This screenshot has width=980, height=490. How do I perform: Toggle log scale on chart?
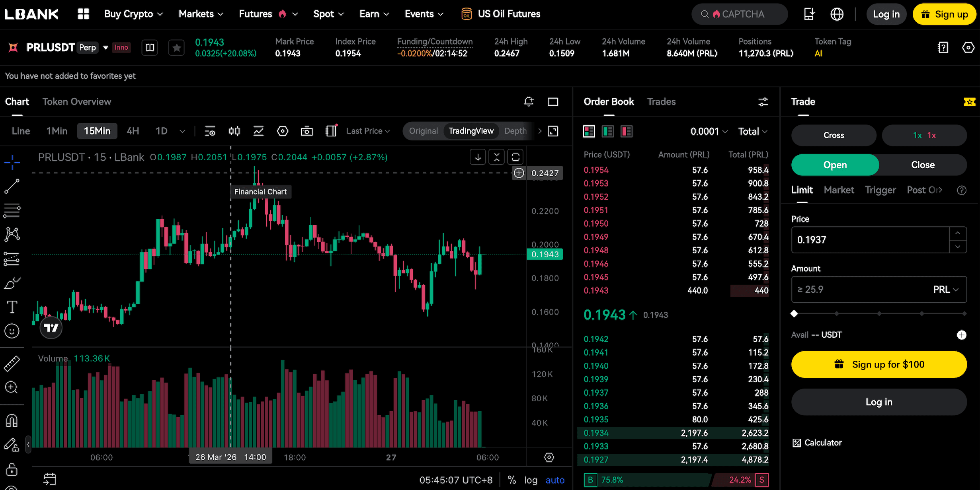(531, 480)
